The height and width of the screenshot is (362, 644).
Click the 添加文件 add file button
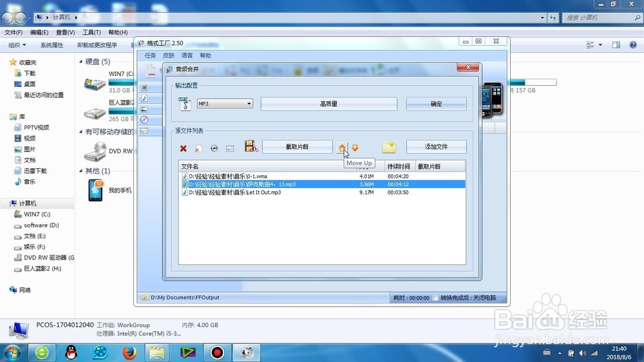point(436,147)
